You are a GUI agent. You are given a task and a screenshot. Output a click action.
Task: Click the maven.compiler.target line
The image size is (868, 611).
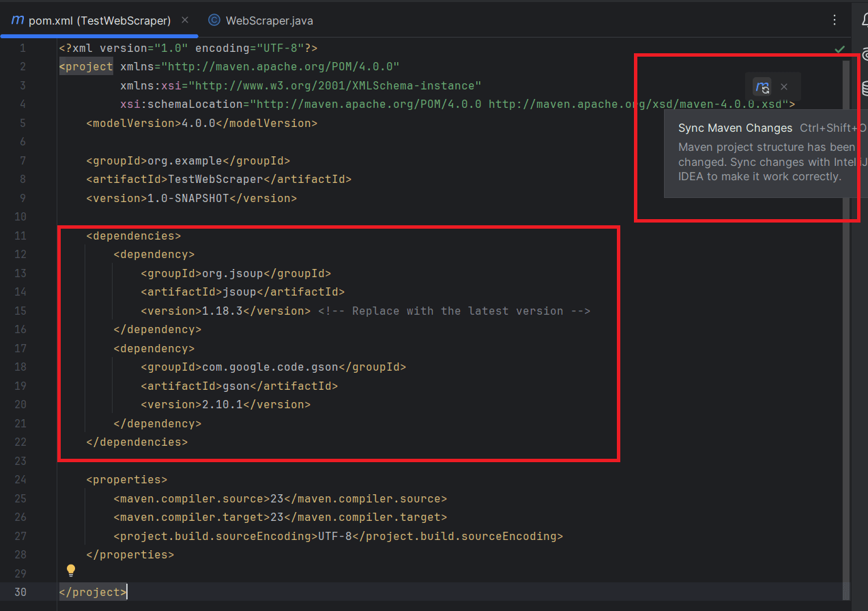pyautogui.click(x=280, y=517)
